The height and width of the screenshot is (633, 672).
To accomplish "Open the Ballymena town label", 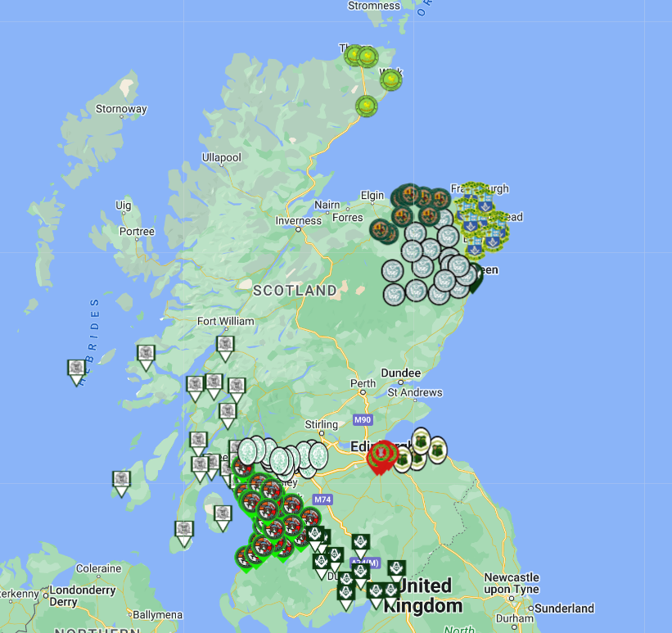I will (158, 615).
